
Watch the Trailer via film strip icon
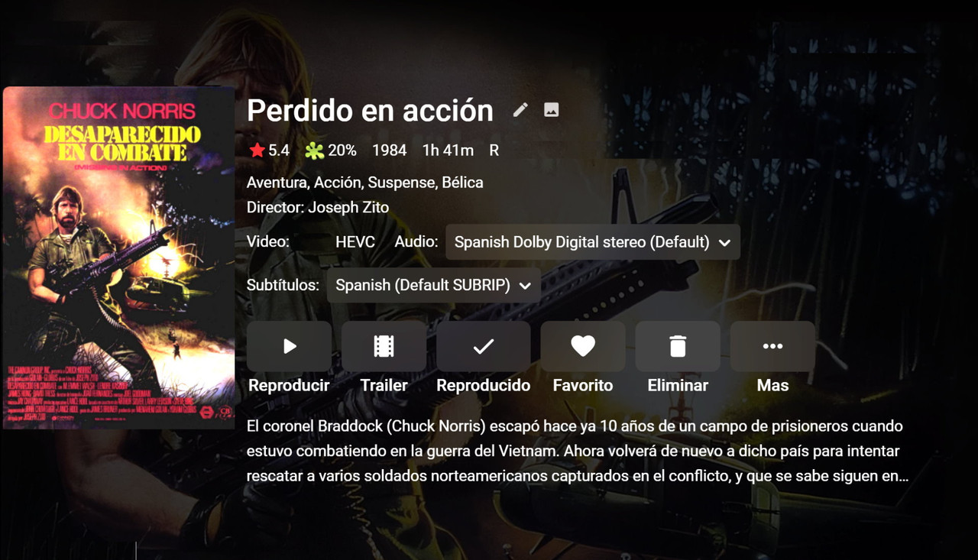(x=384, y=346)
